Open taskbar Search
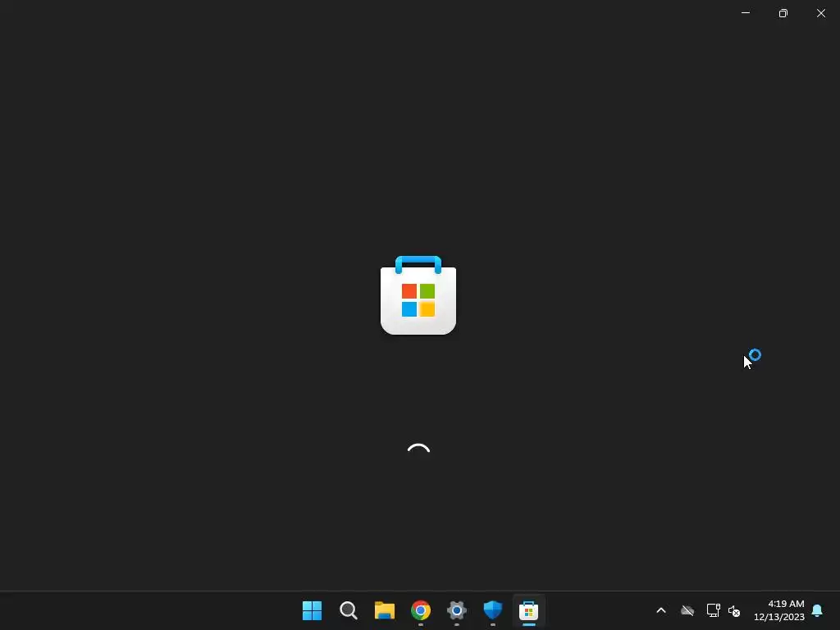 tap(348, 610)
